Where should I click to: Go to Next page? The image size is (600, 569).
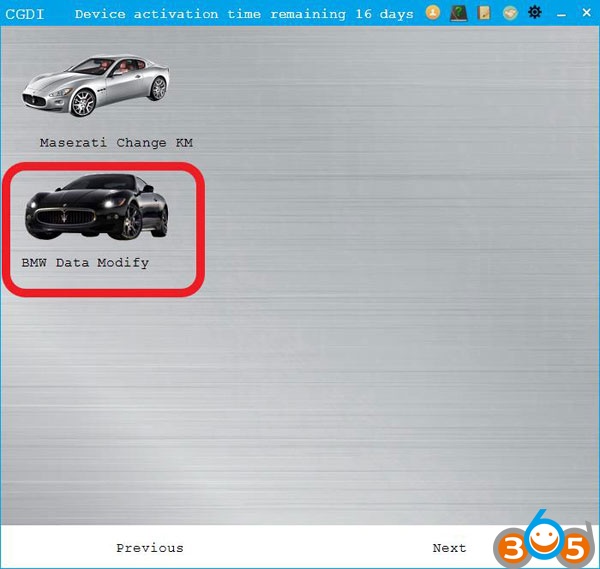449,548
